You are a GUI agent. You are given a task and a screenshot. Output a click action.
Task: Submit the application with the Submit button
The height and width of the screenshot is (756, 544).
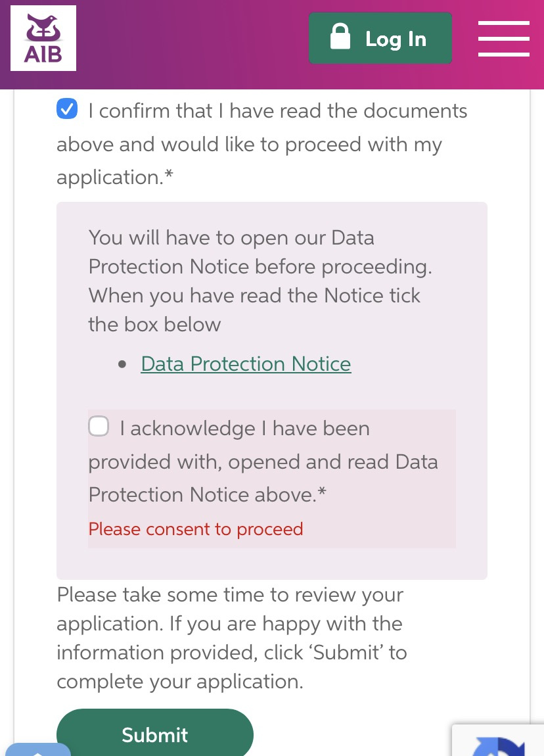click(154, 733)
